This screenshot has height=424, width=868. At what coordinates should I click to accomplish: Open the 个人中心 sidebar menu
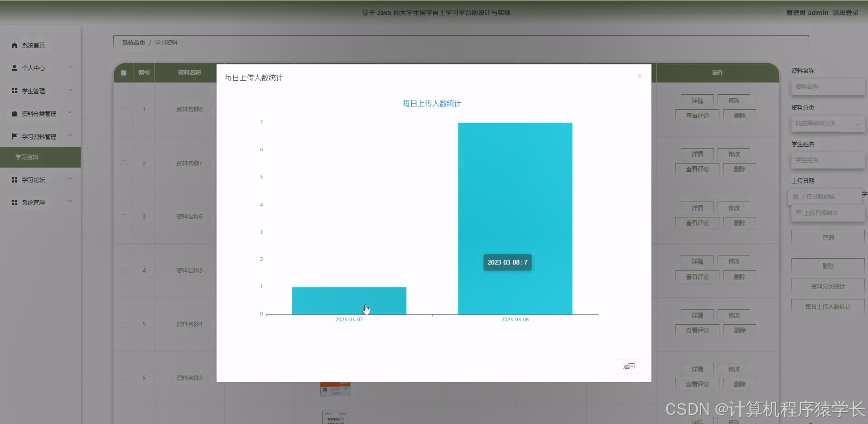click(40, 68)
